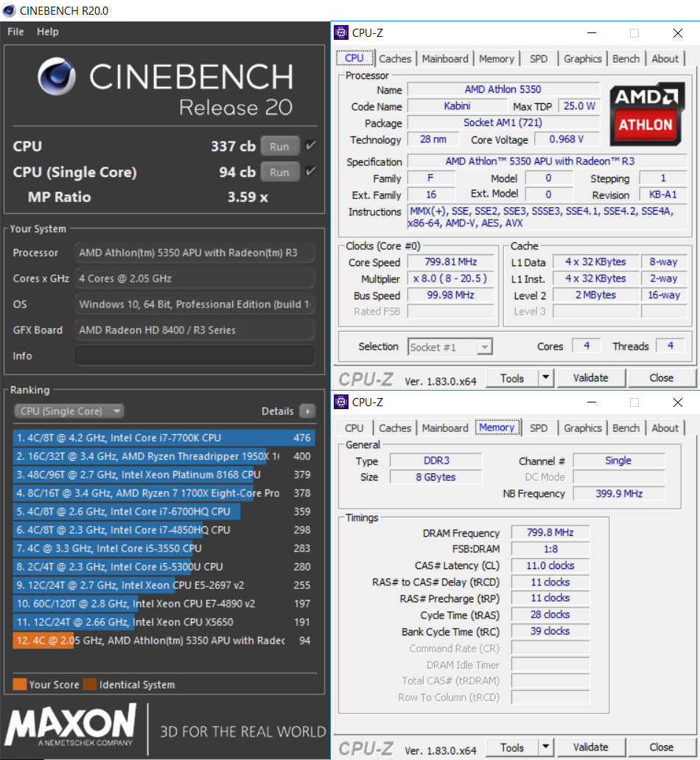Run the CPU multi-core benchmark
700x760 pixels.
pyautogui.click(x=279, y=147)
